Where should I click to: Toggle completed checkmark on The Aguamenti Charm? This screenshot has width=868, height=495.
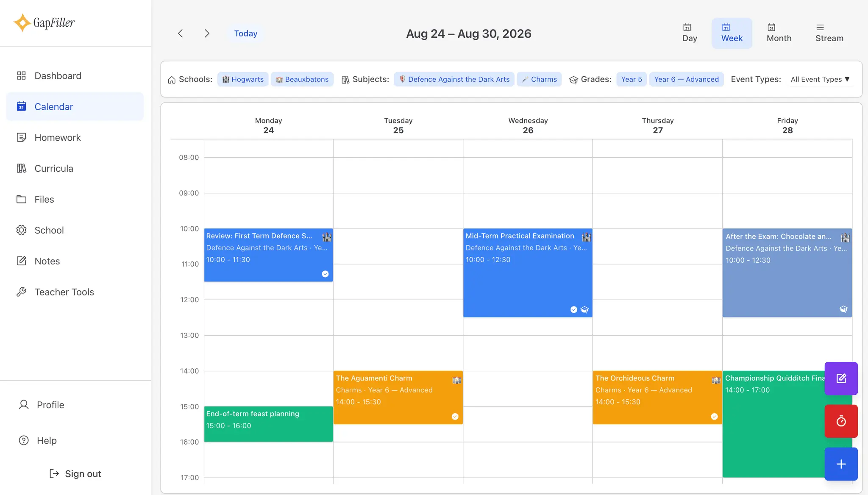coord(455,417)
